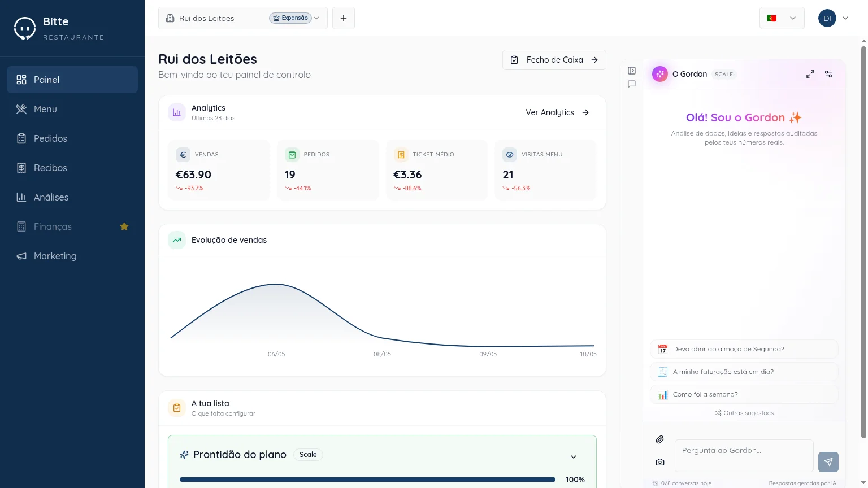Open Recibos in the sidebar
This screenshot has width=868, height=488.
coord(72,168)
